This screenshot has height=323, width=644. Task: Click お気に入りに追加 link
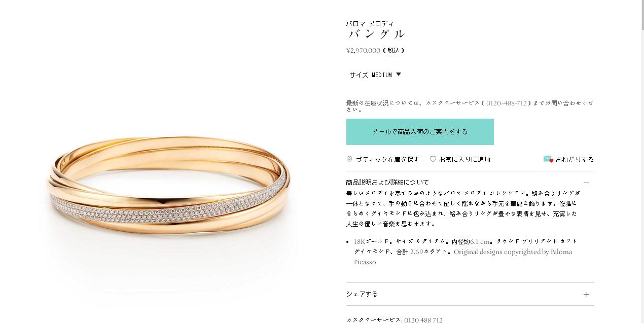464,159
